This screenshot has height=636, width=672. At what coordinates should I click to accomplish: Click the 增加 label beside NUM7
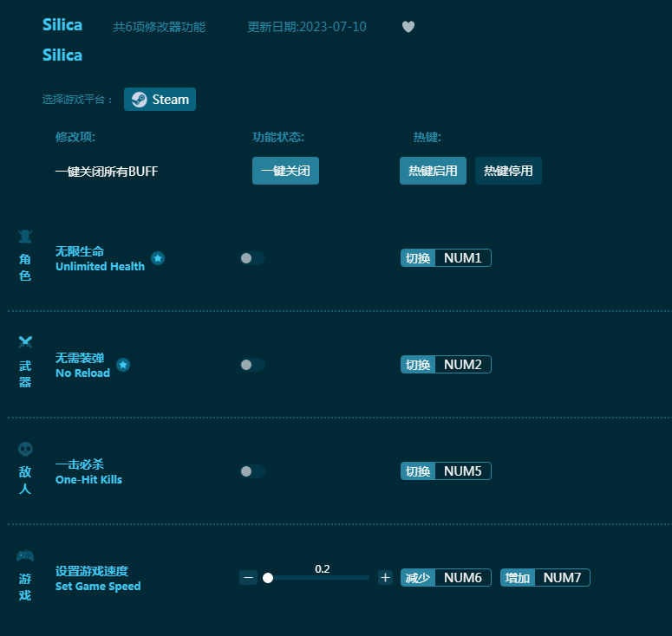(x=518, y=578)
